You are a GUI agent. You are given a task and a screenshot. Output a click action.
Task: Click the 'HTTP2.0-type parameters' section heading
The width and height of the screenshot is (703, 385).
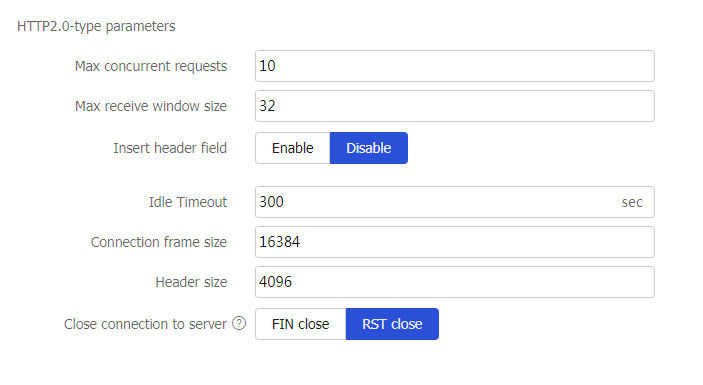(x=96, y=26)
